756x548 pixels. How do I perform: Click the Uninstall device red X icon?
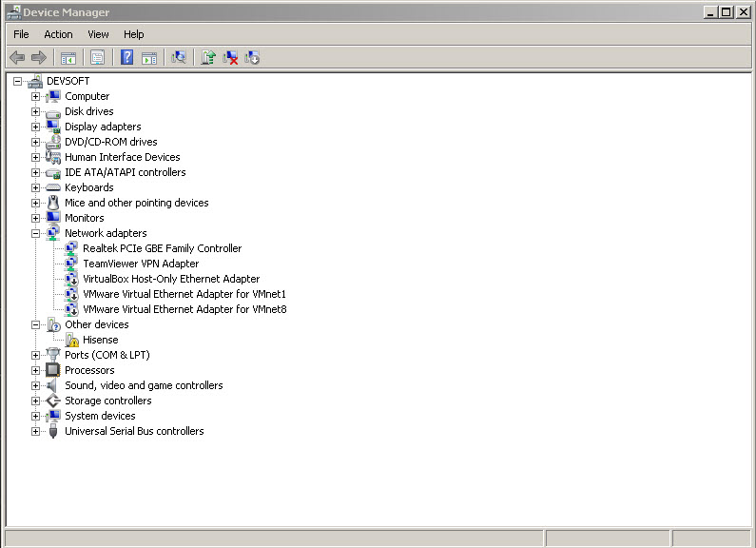230,58
